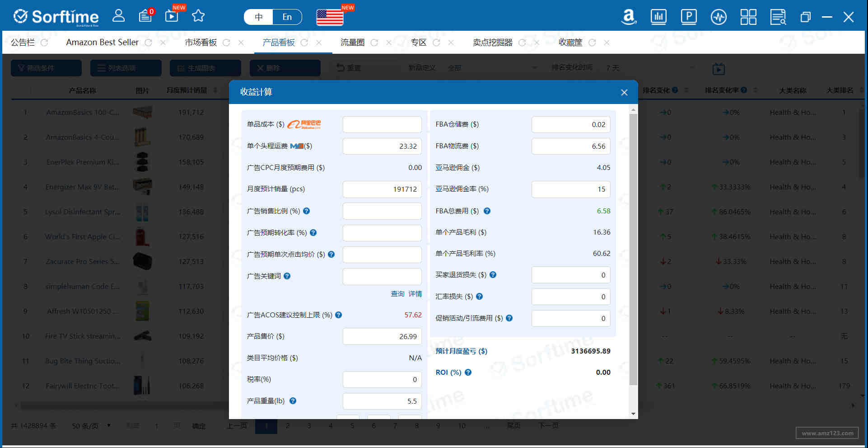The image size is (868, 448).
Task: Click the 产品售价 input field
Action: coord(382,336)
